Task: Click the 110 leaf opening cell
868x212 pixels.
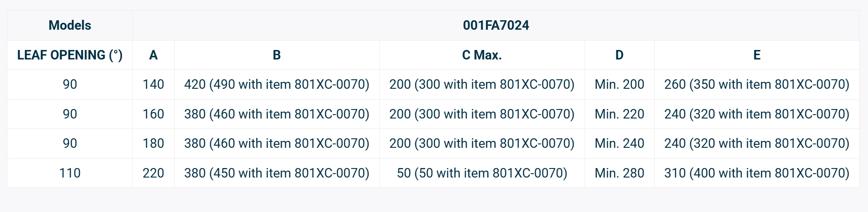Action: click(70, 173)
